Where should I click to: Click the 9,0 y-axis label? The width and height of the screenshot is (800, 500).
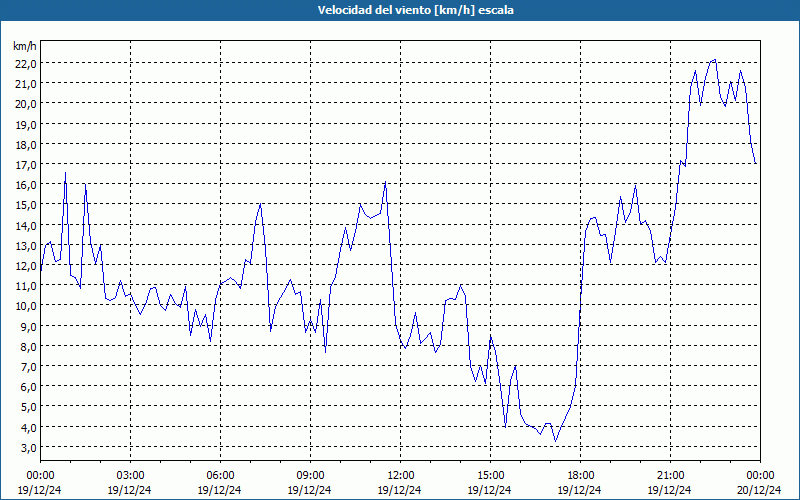pyautogui.click(x=28, y=326)
